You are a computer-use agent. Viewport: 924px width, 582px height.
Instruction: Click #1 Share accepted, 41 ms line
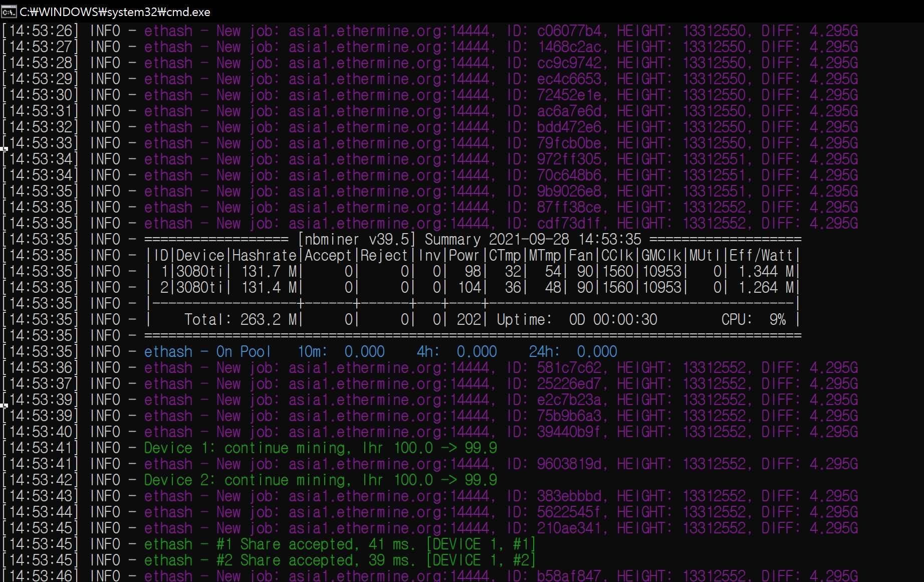pos(340,544)
